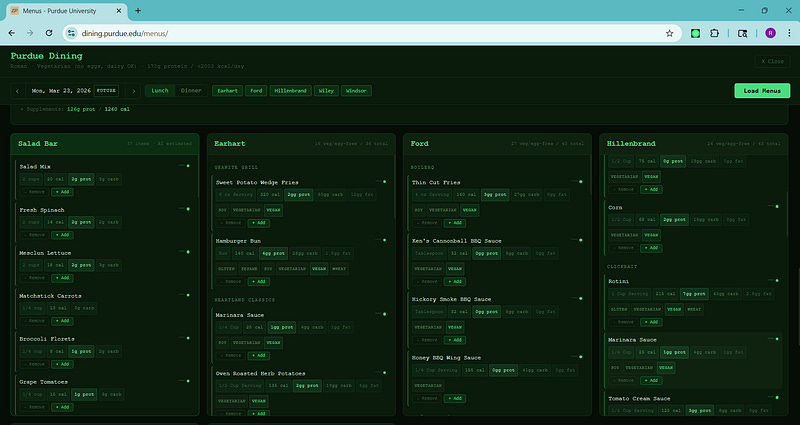This screenshot has width=800, height=425.
Task: Click the X Close button
Action: (772, 61)
